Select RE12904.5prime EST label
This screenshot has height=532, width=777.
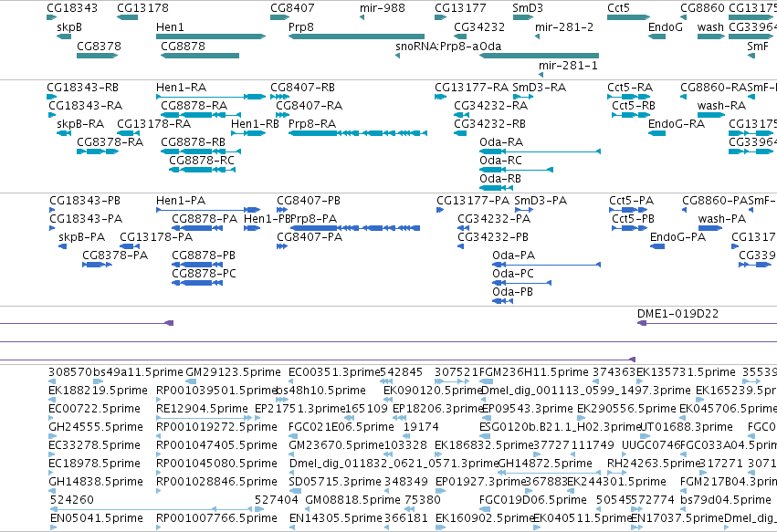coord(202,409)
